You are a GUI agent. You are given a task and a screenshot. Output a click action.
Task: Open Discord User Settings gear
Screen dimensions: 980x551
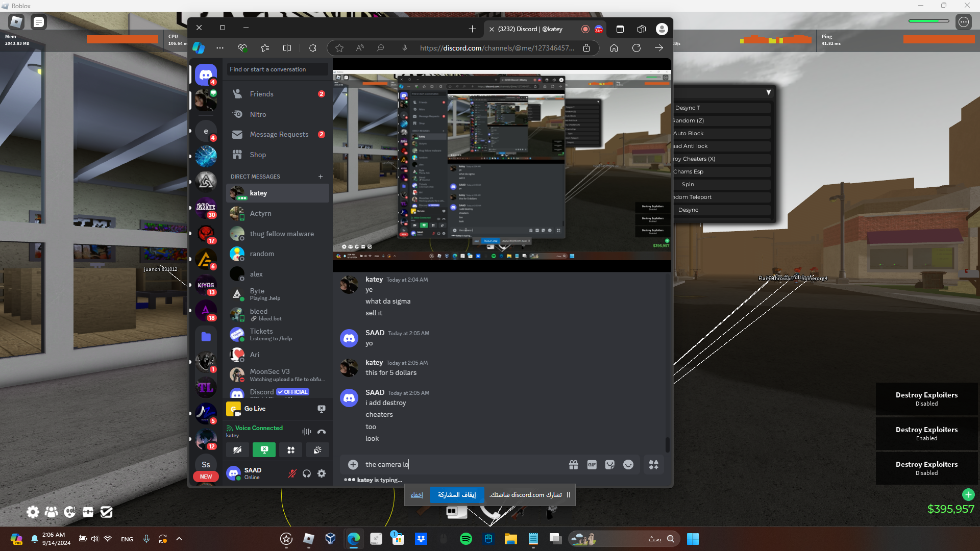[x=322, y=473]
